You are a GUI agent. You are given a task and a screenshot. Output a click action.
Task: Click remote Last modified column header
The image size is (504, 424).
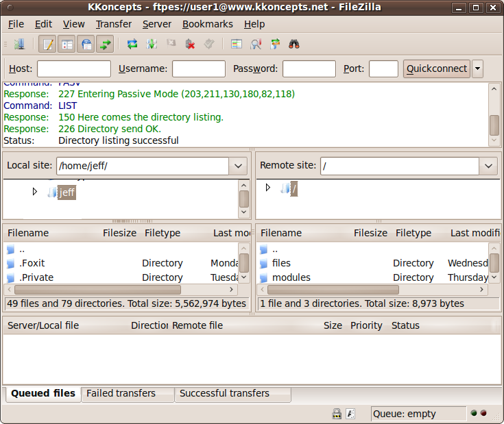click(475, 233)
